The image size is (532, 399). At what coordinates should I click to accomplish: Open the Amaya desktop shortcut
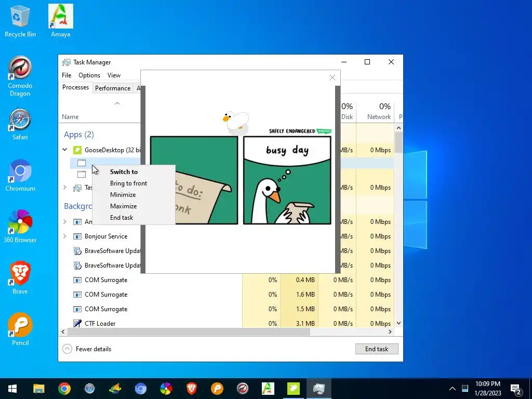[60, 21]
